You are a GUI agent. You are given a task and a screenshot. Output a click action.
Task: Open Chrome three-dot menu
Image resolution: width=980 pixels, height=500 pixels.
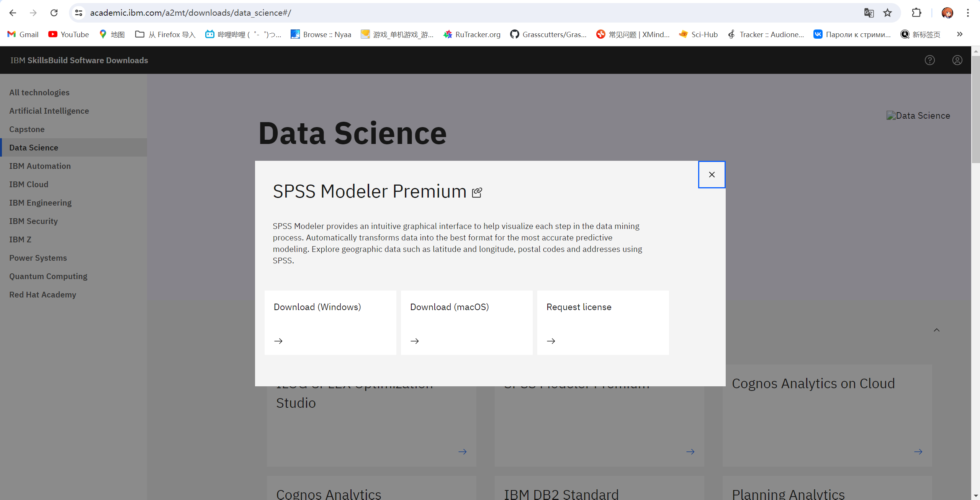(968, 13)
